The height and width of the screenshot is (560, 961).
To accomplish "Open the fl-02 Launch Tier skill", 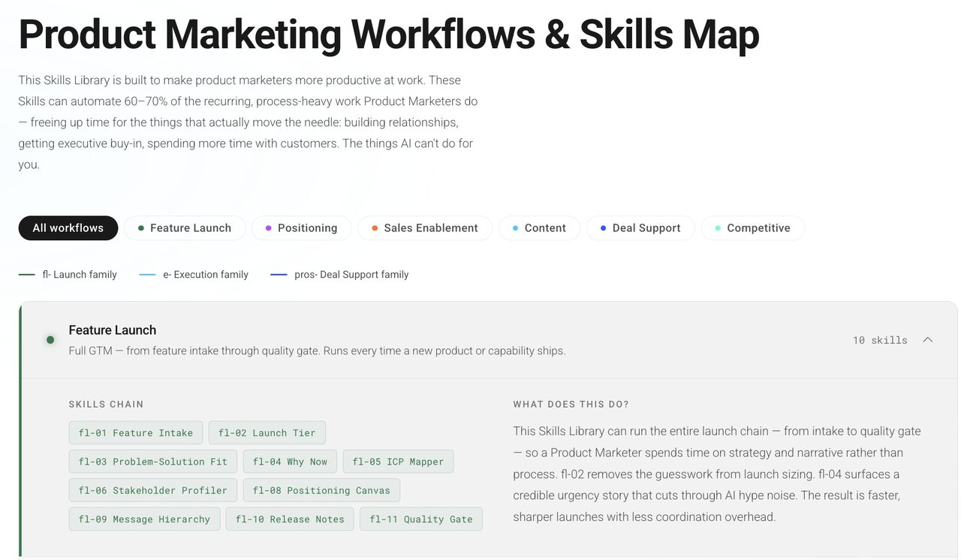I will point(267,433).
